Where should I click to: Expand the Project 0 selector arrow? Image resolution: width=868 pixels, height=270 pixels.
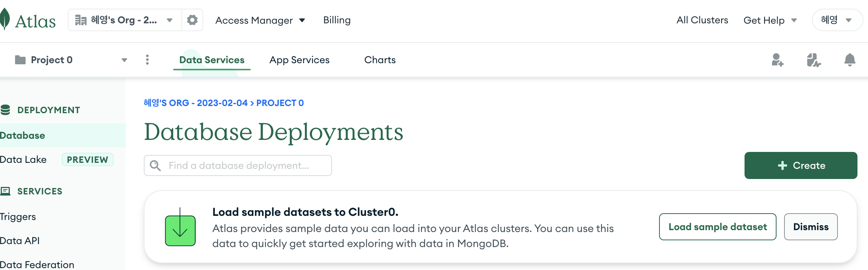coord(124,60)
